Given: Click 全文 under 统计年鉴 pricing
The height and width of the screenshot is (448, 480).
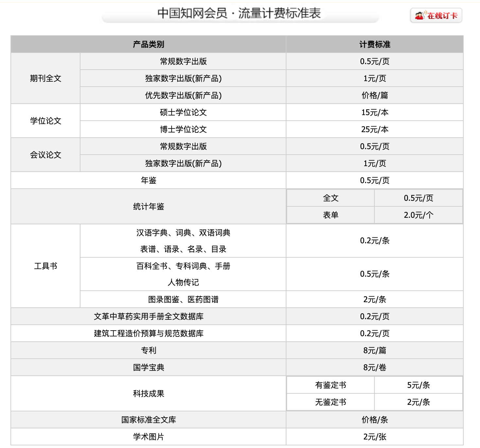Looking at the screenshot, I should tap(331, 198).
